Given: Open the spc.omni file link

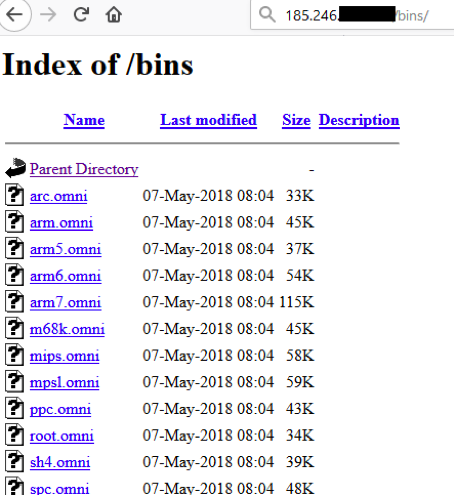Looking at the screenshot, I should pos(59,489).
